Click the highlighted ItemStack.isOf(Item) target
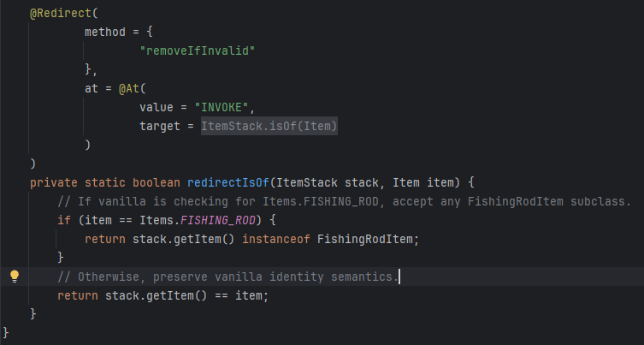The height and width of the screenshot is (345, 644). coord(269,126)
